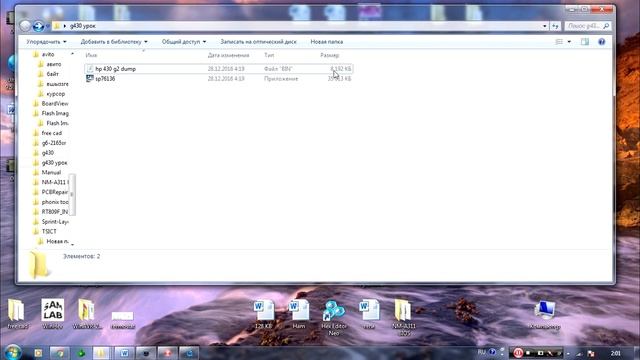Open the Windows Start orb
The image size is (640, 360).
pos(12,352)
